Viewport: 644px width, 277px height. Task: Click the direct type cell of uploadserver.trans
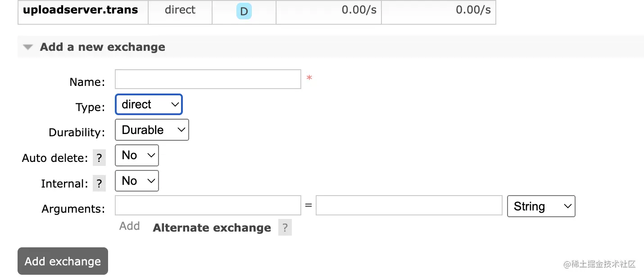(180, 10)
